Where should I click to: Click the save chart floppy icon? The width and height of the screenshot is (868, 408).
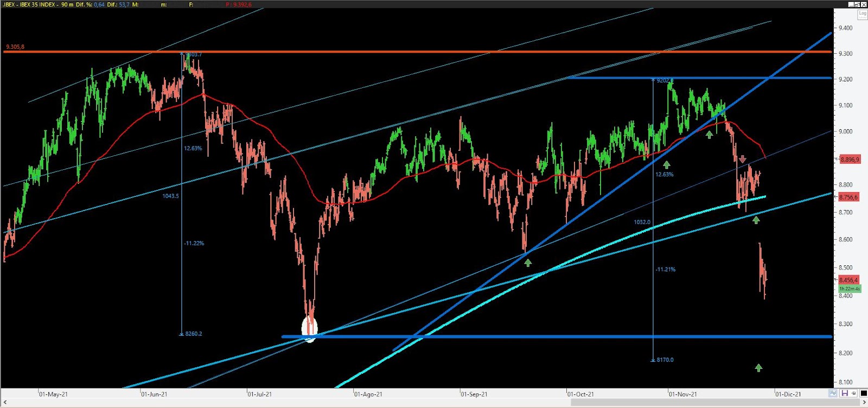[x=845, y=393]
